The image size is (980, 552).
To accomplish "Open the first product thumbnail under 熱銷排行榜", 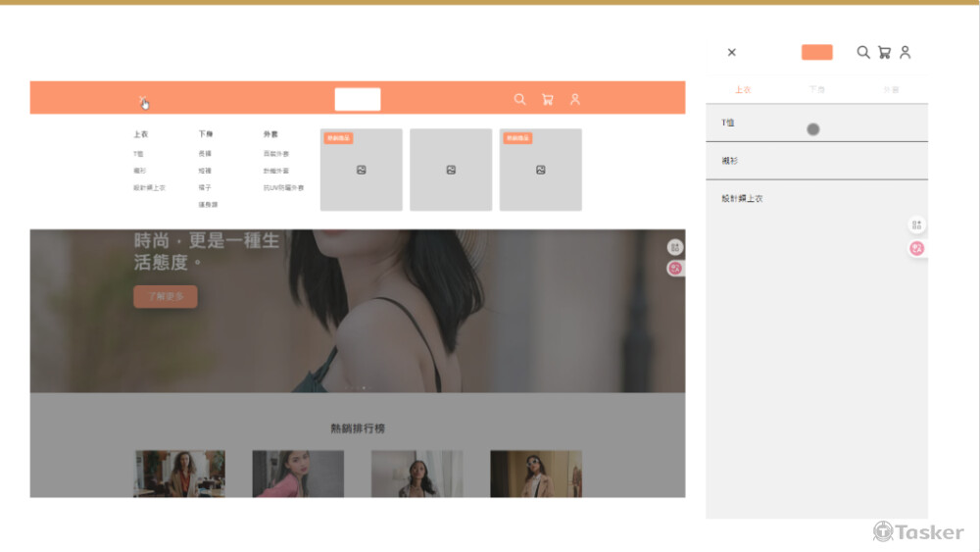I will coord(179,474).
